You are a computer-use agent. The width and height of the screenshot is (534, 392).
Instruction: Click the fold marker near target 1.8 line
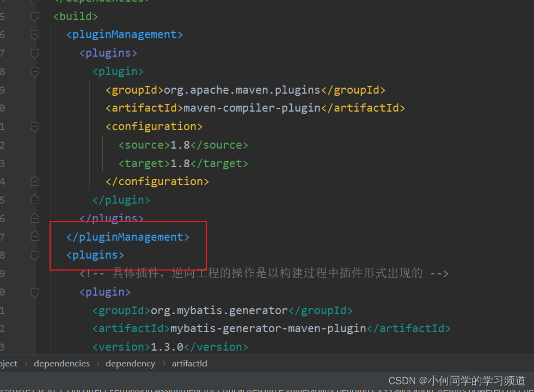(x=35, y=163)
